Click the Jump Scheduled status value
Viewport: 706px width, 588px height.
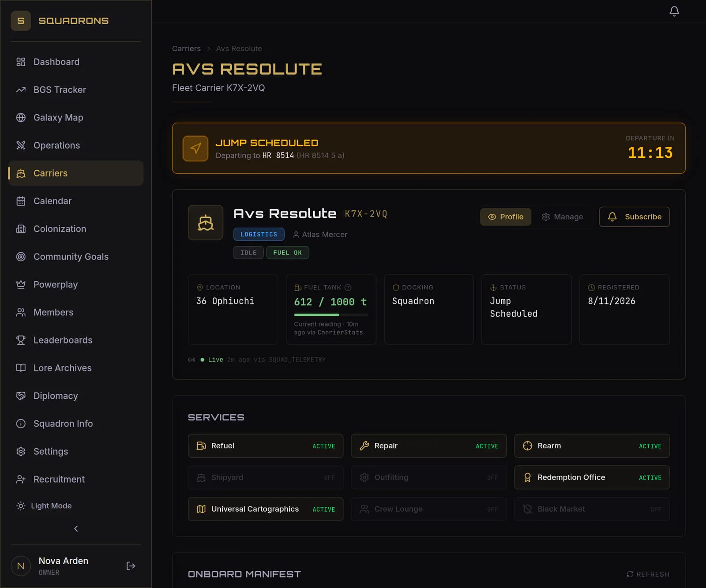(514, 307)
